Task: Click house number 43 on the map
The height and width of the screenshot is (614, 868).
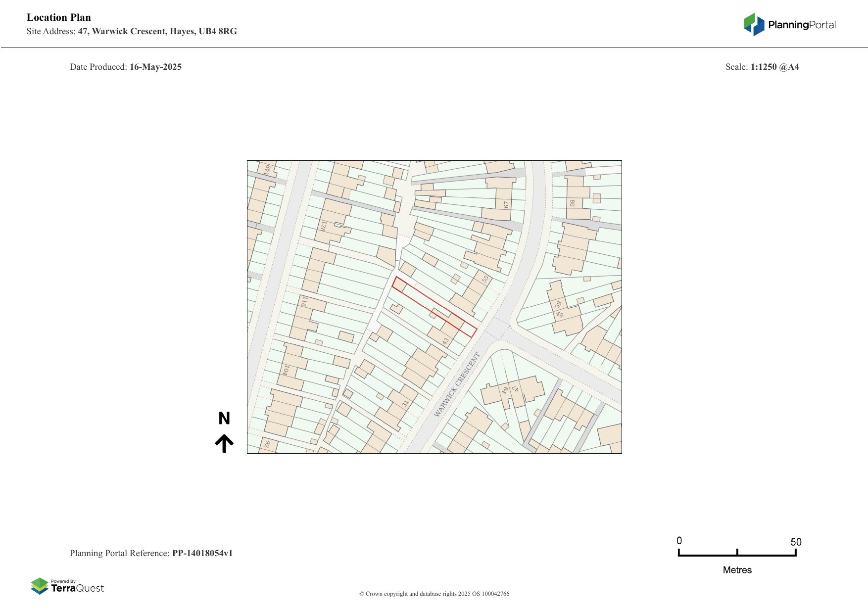Action: 445,341
